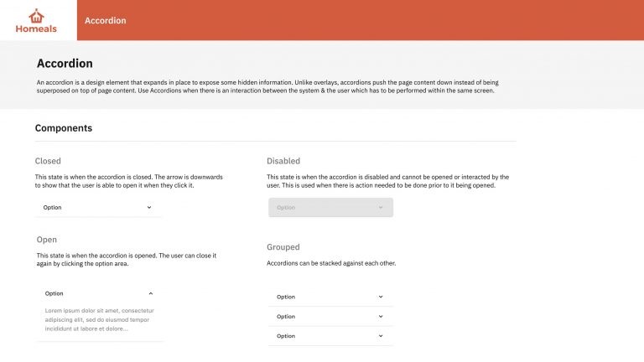Click the Disabled section heading

283,161
